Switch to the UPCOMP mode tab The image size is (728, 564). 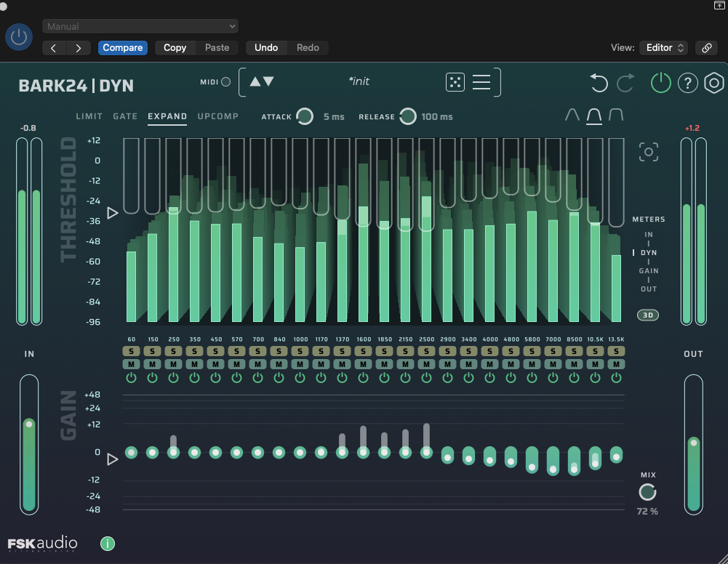pyautogui.click(x=217, y=116)
